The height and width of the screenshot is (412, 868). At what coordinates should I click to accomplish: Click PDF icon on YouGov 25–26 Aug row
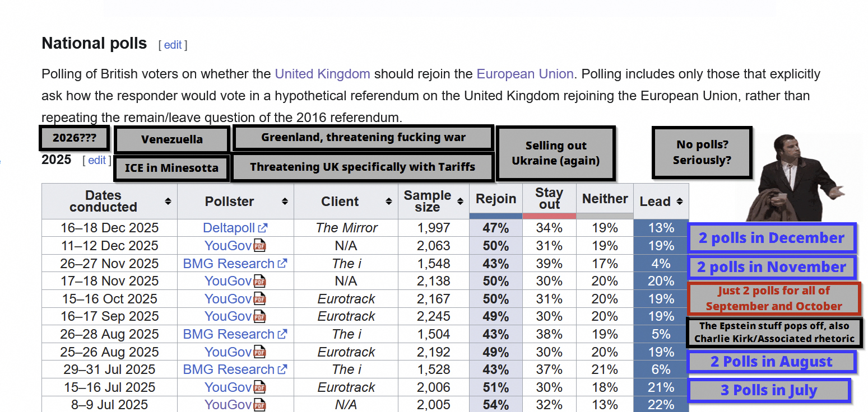tap(259, 352)
